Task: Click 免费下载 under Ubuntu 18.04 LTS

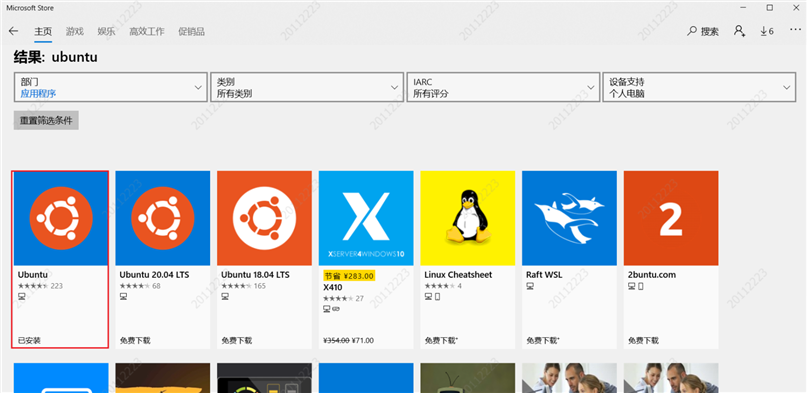Action: pos(237,341)
